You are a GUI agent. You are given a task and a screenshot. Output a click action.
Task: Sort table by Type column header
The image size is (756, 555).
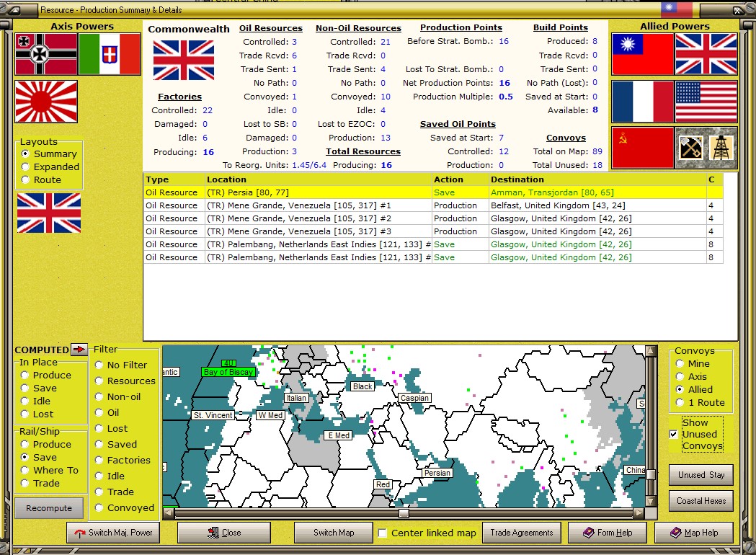pos(174,179)
